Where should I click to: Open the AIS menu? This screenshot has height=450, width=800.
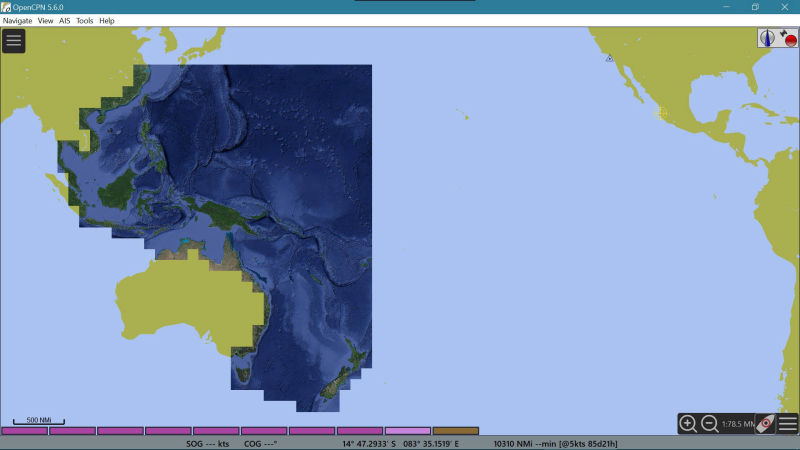(64, 21)
